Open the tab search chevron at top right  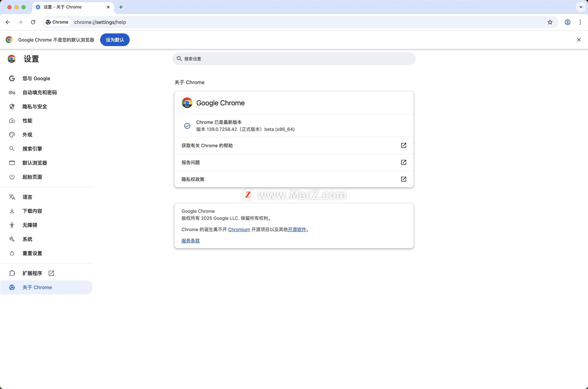[x=581, y=7]
